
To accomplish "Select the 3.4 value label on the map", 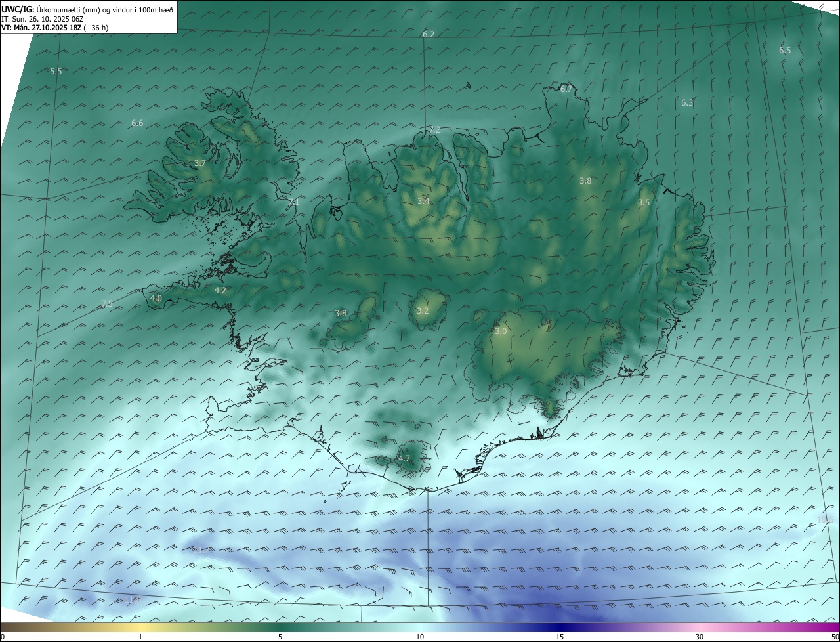I will click(x=423, y=201).
